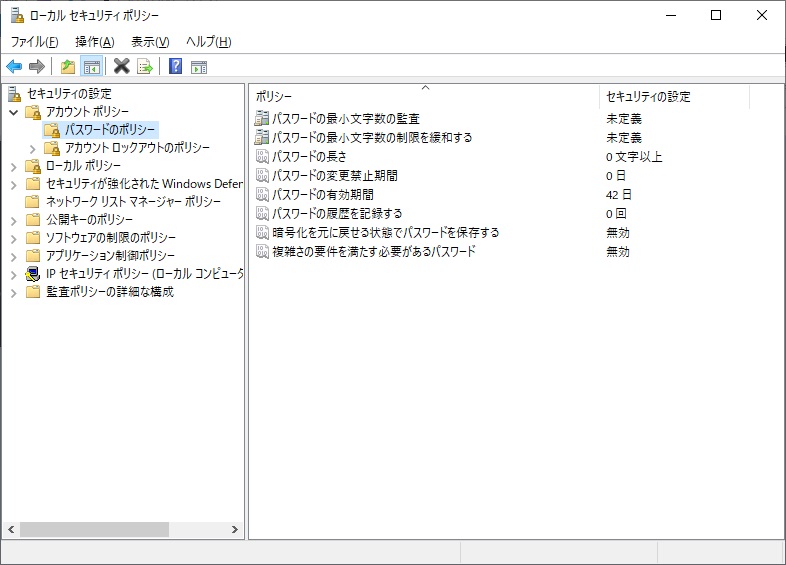Click 無効 value for 複雑さの要件 password row
Image resolution: width=786 pixels, height=565 pixels.
[x=618, y=252]
